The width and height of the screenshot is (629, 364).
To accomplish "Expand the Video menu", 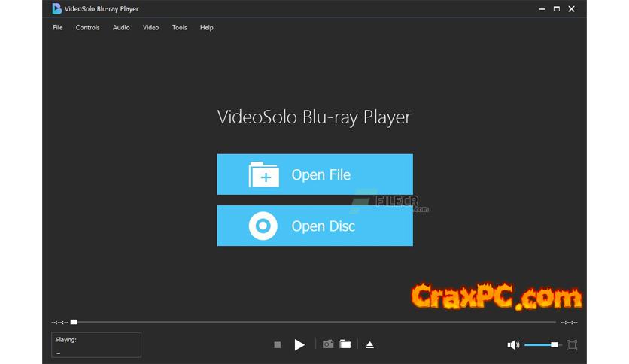I will pos(150,28).
